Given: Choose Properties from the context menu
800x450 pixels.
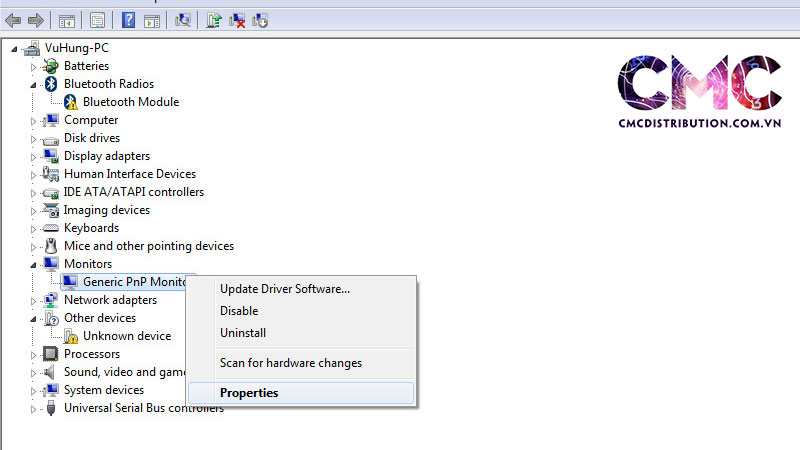Looking at the screenshot, I should click(249, 393).
